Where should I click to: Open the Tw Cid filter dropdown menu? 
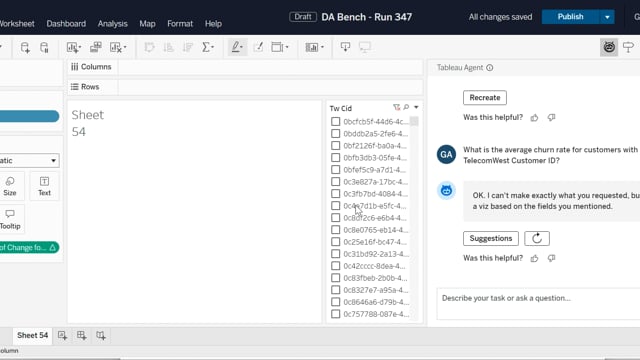pos(416,107)
